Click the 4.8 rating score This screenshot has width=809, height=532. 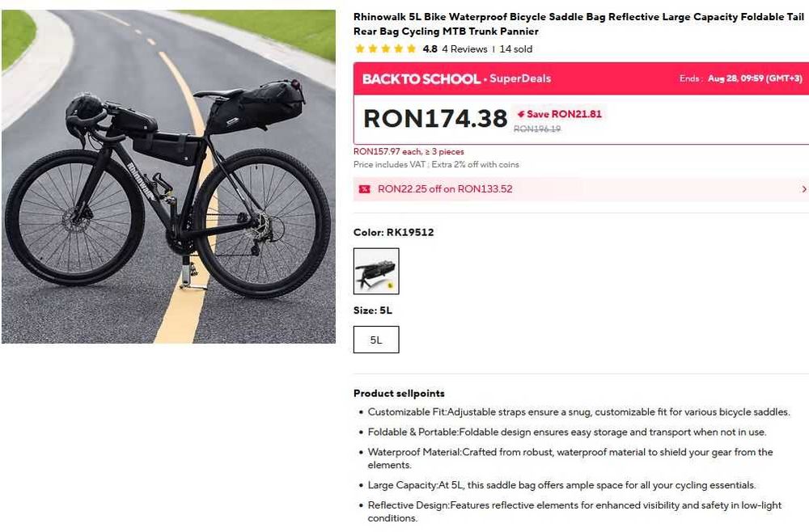(x=430, y=49)
